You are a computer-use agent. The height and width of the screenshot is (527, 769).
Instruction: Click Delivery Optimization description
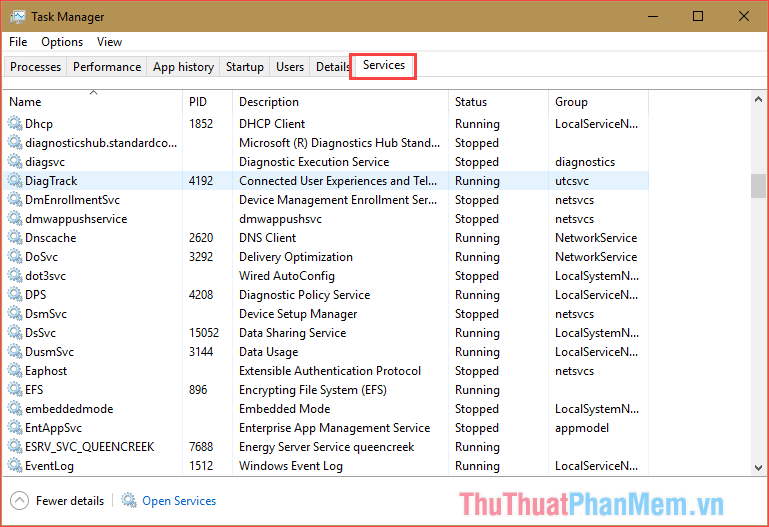[x=296, y=257]
